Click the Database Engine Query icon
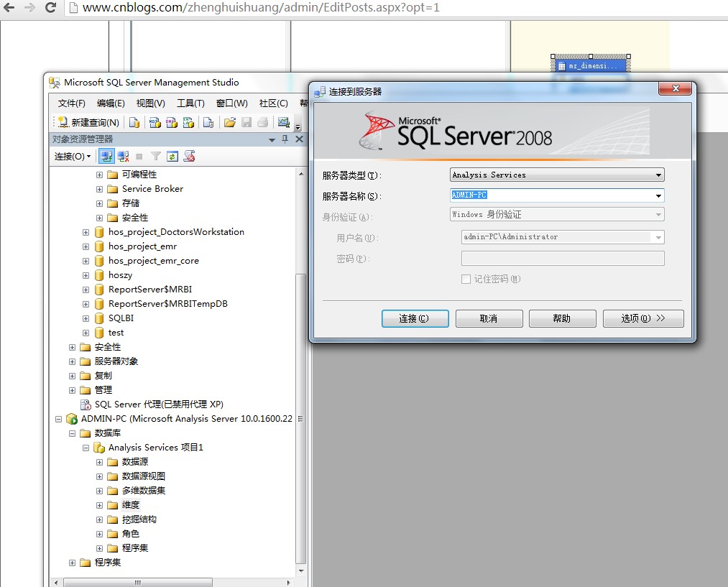 tap(134, 123)
